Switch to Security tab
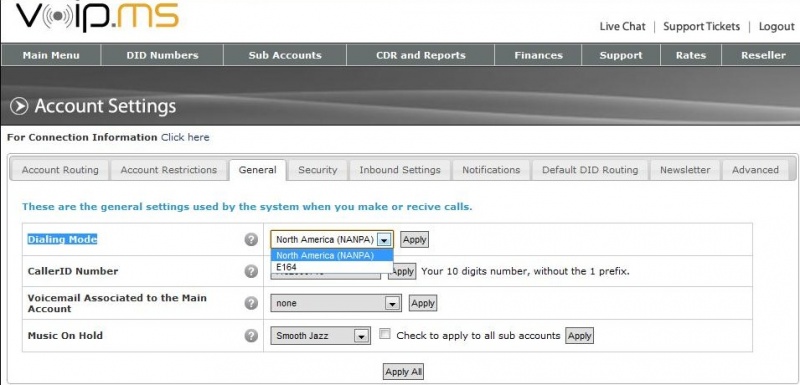 (318, 170)
